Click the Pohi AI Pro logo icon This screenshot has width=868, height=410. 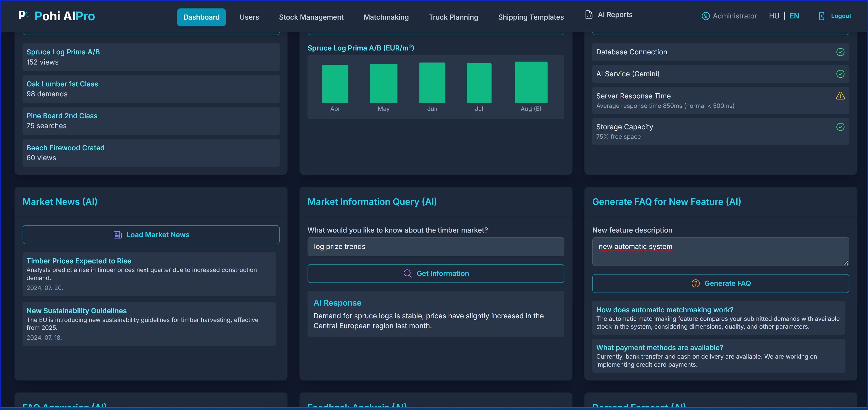click(x=23, y=15)
